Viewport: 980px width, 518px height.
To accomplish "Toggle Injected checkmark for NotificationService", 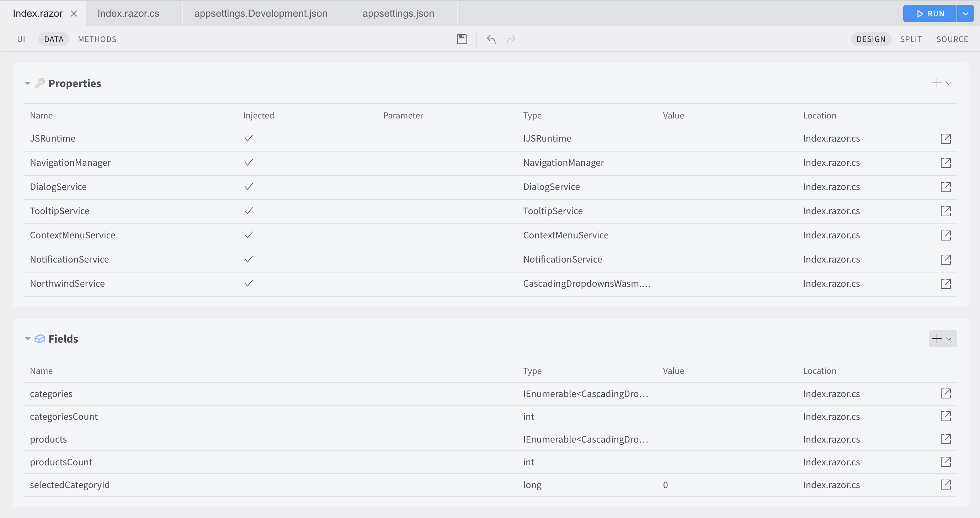I will [x=249, y=259].
